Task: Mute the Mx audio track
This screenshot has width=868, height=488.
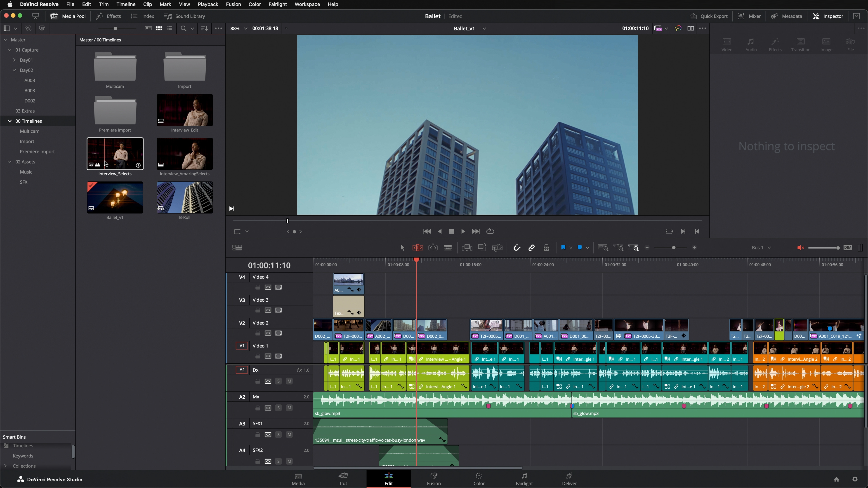Action: (x=289, y=408)
